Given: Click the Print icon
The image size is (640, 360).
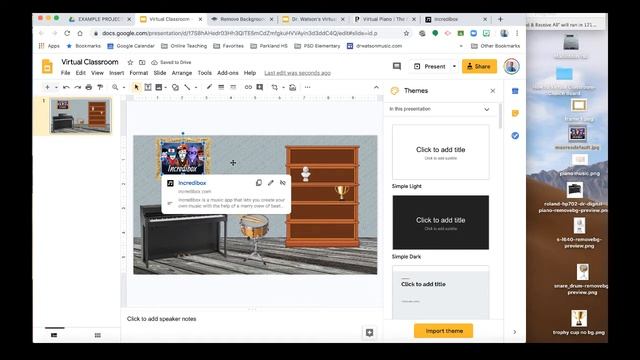Looking at the screenshot, I should 89,87.
